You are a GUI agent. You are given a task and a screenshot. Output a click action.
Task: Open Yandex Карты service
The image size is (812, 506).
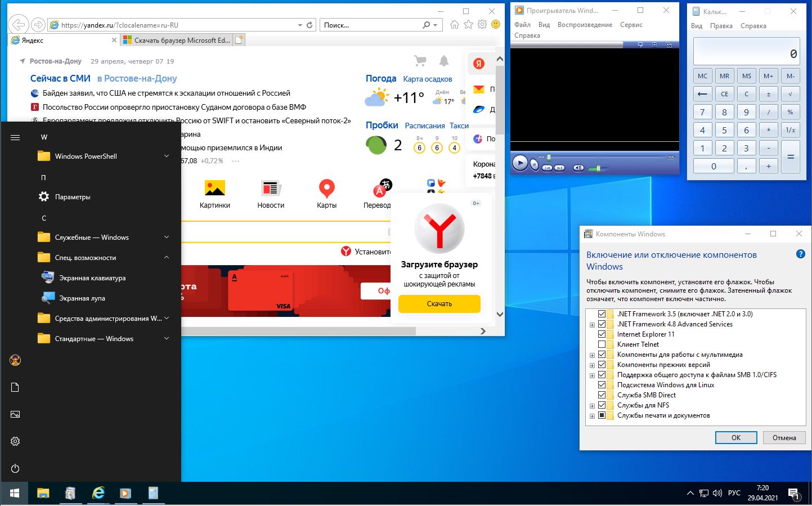pos(326,194)
